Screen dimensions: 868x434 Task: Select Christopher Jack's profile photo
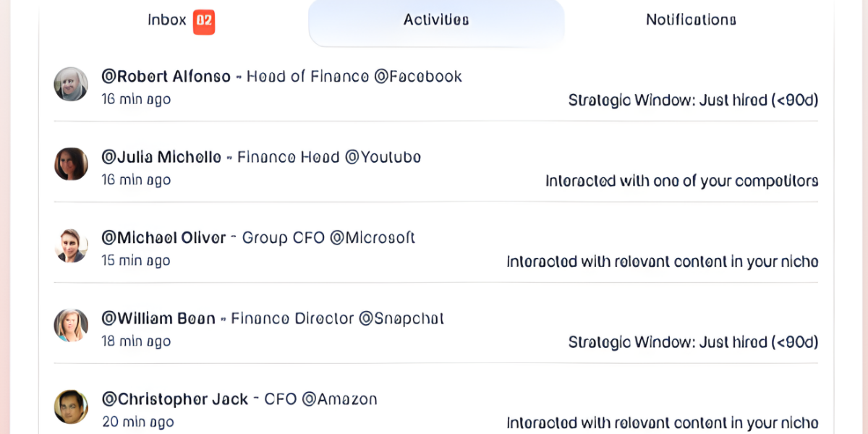71,407
